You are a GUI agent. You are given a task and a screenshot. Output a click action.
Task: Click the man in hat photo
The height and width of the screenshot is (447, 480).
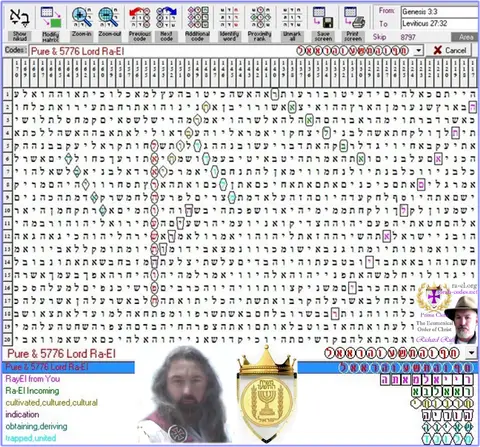pos(463,319)
